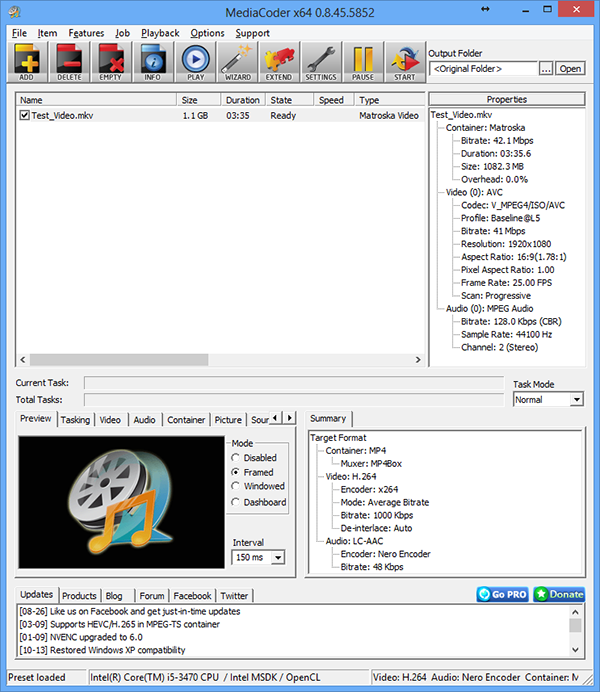The height and width of the screenshot is (692, 600).
Task: Click the updates list scroll up arrow
Action: pyautogui.click(x=575, y=612)
